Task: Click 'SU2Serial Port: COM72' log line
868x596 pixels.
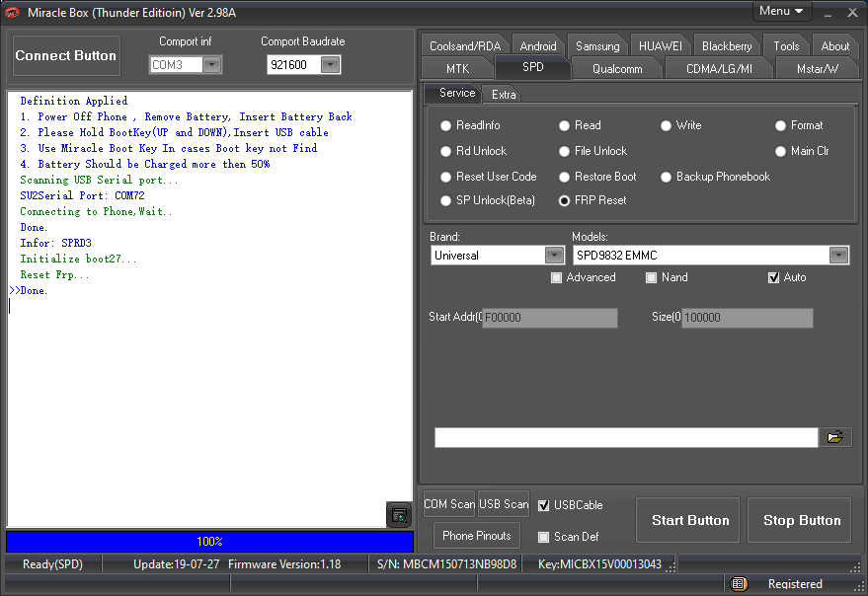Action: pos(83,196)
